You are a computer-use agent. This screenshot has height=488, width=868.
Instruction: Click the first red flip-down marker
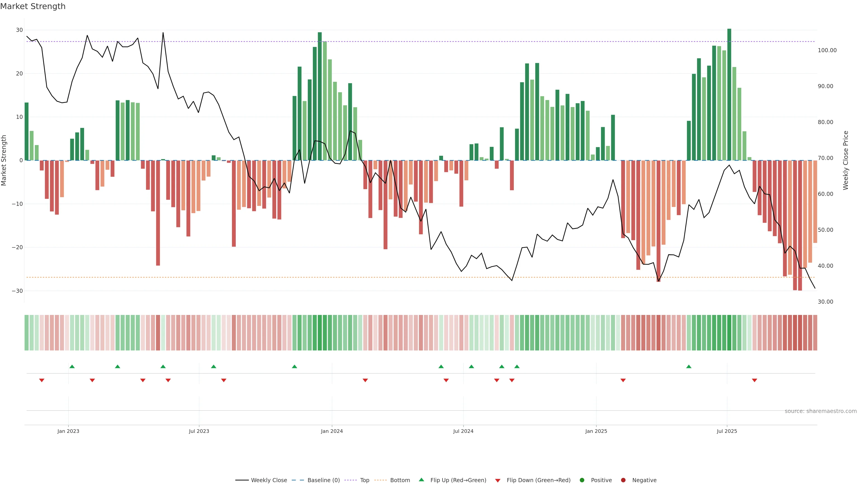42,380
